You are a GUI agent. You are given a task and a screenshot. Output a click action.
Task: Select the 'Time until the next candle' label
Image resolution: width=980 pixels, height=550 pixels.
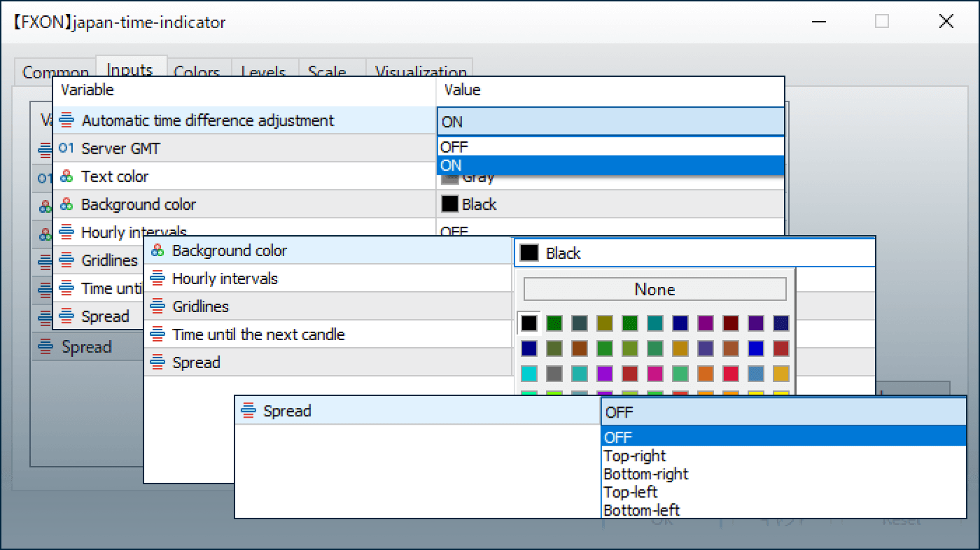(x=258, y=334)
